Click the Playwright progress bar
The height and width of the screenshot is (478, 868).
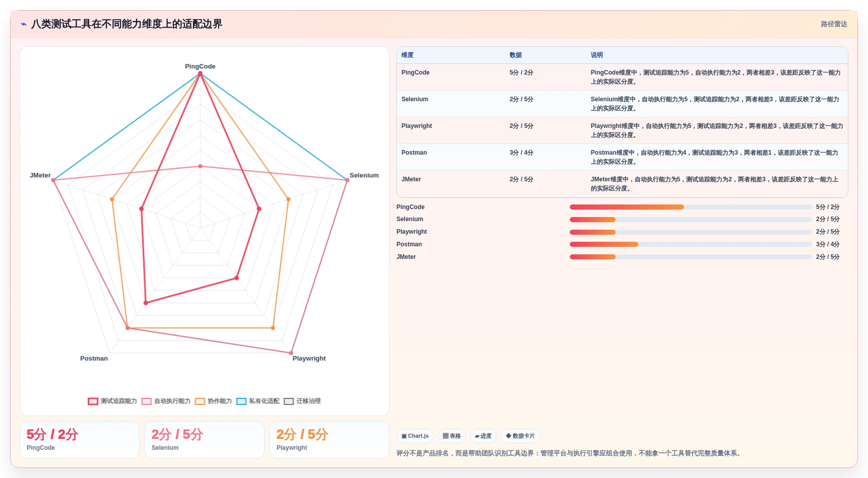coord(691,232)
